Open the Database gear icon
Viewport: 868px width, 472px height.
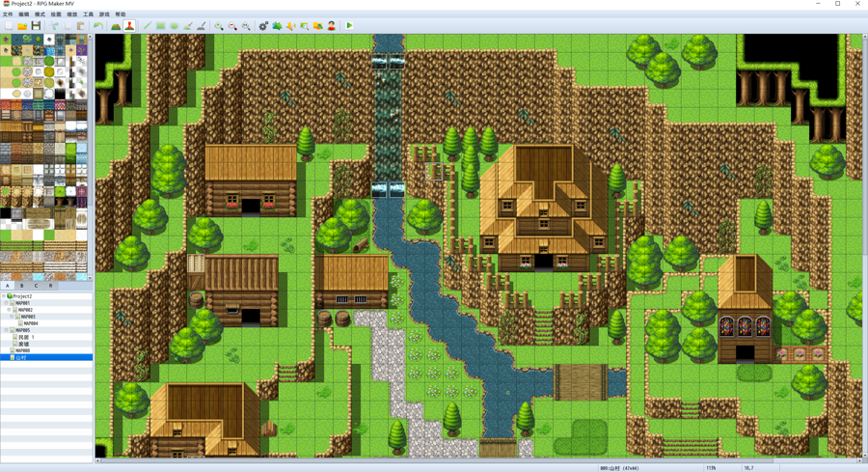[x=263, y=26]
